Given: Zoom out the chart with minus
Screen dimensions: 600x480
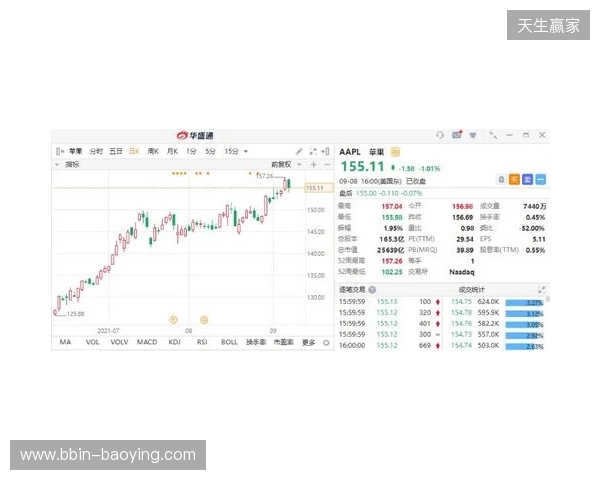Looking at the screenshot, I should tap(327, 165).
